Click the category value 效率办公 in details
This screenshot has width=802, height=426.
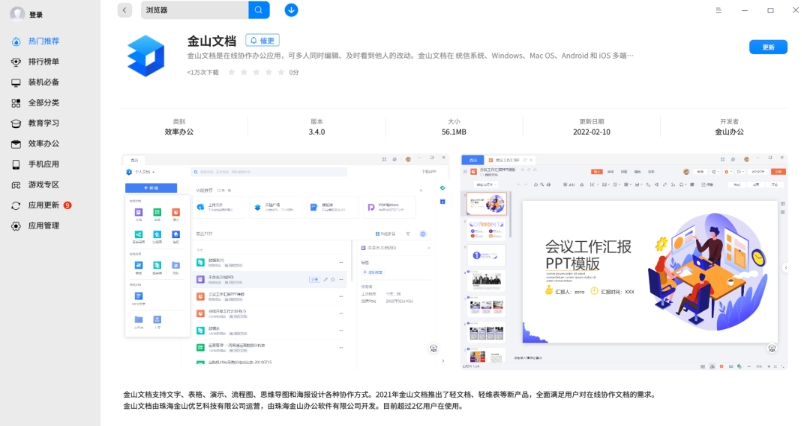pyautogui.click(x=179, y=132)
